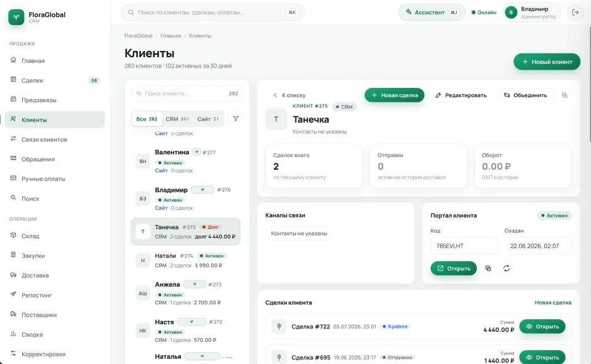Viewport: 591px width, 364px height.
Task: Copy the portal link icon
Action: pyautogui.click(x=488, y=269)
